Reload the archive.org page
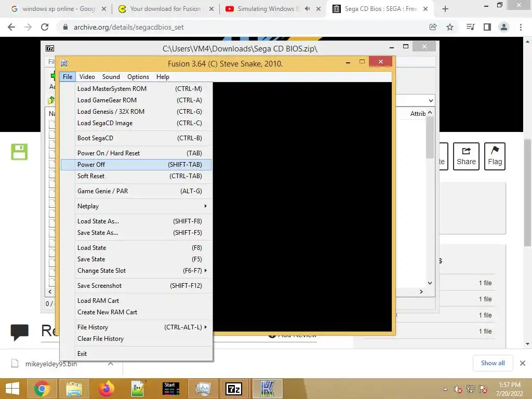The height and width of the screenshot is (399, 532). [45, 27]
